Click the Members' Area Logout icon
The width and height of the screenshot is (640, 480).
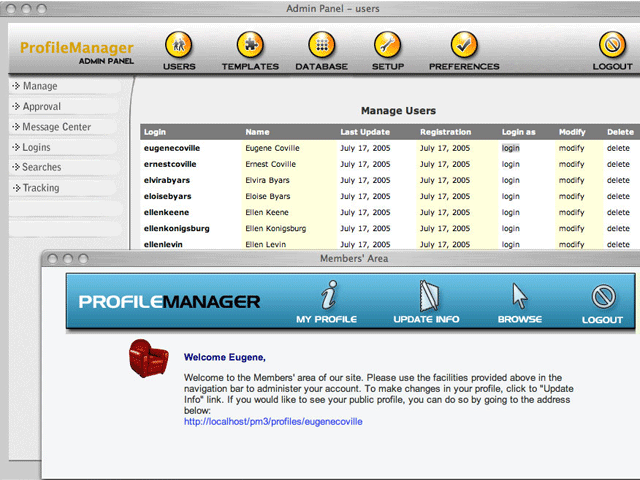[x=602, y=298]
